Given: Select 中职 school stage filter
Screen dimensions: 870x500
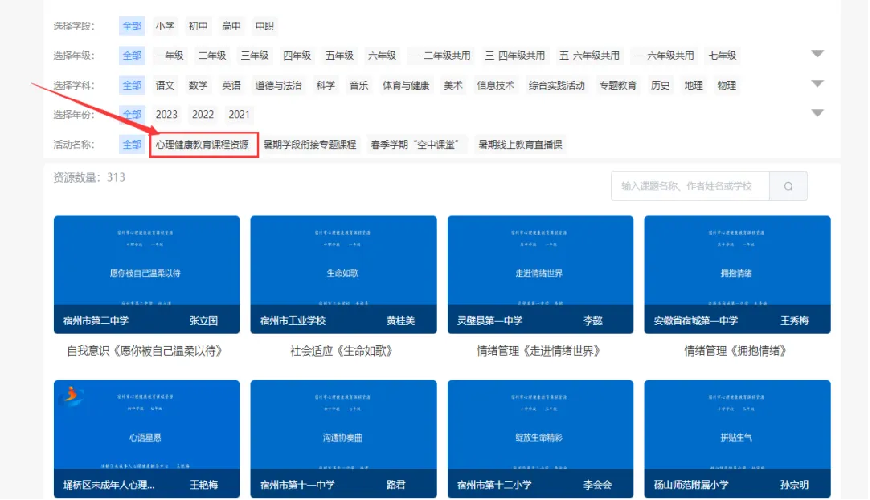Looking at the screenshot, I should 264,26.
